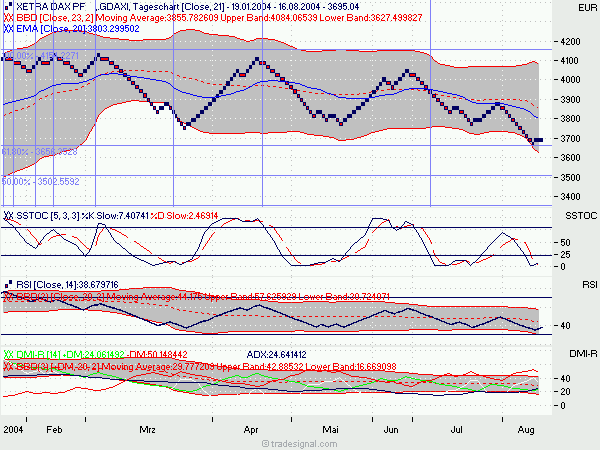Click the XETRA DAX candlestick legend icon

(8, 6)
